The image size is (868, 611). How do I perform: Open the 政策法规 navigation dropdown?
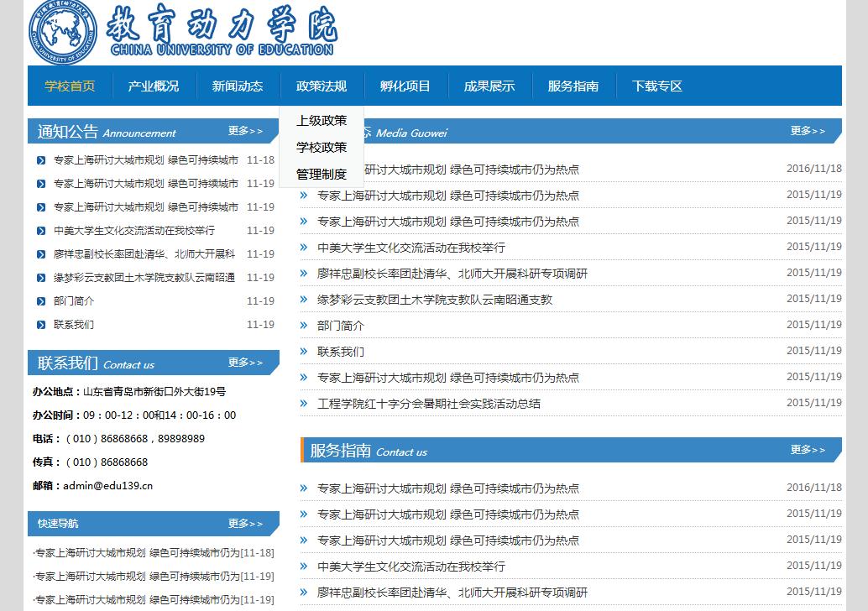(321, 86)
